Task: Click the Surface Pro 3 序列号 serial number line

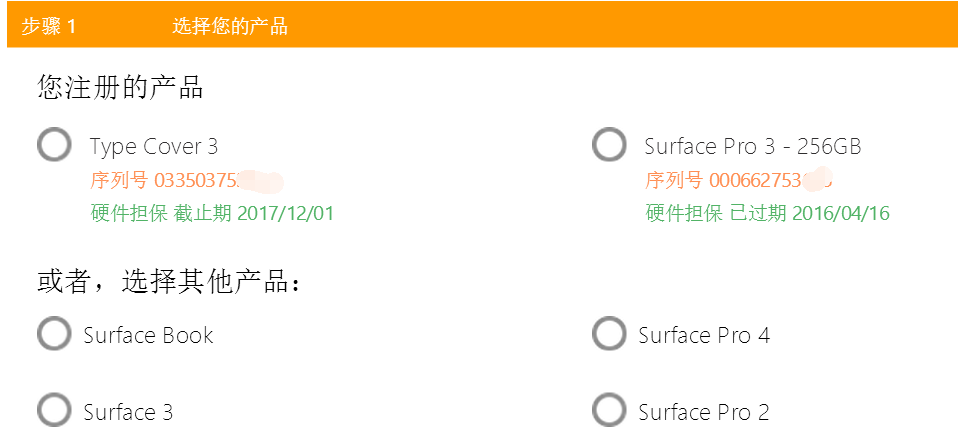Action: click(740, 181)
